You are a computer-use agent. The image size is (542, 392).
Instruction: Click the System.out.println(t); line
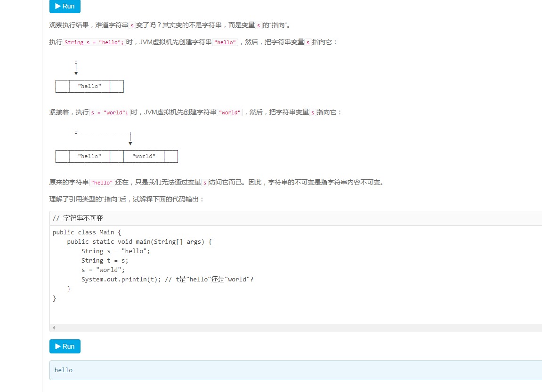tap(167, 279)
